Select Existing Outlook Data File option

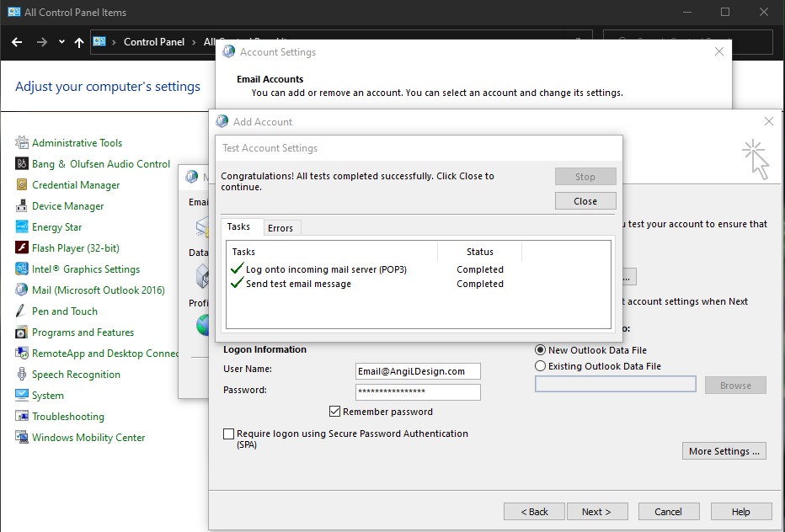[x=540, y=366]
